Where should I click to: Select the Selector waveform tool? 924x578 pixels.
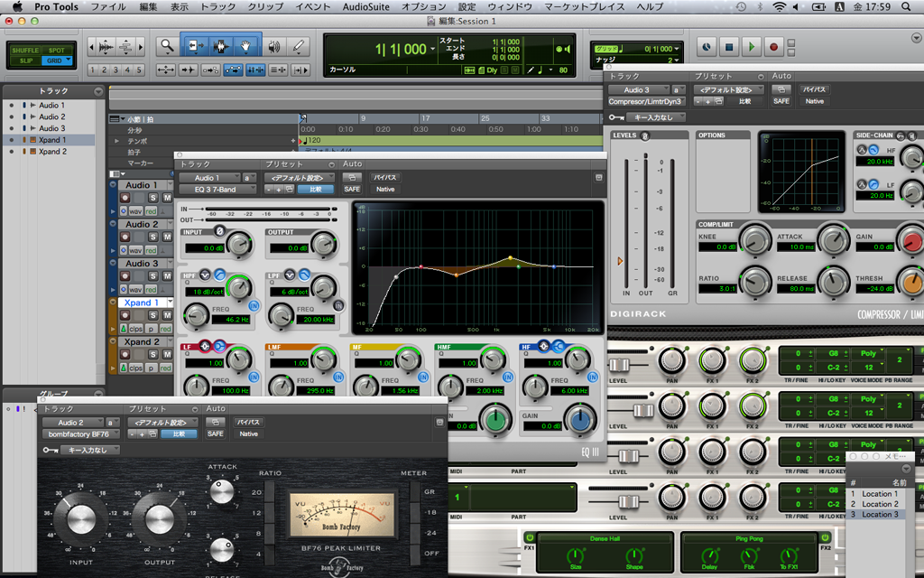pyautogui.click(x=221, y=46)
